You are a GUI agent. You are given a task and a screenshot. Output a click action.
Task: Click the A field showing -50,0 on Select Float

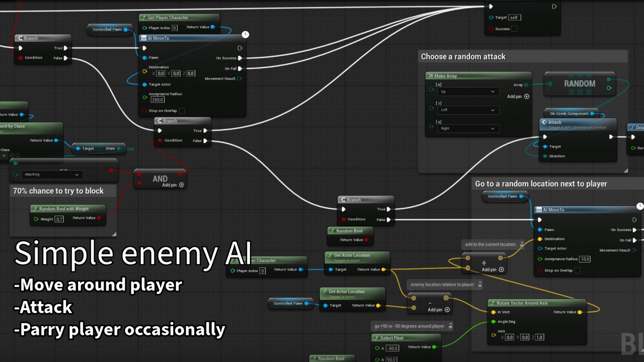(392, 348)
